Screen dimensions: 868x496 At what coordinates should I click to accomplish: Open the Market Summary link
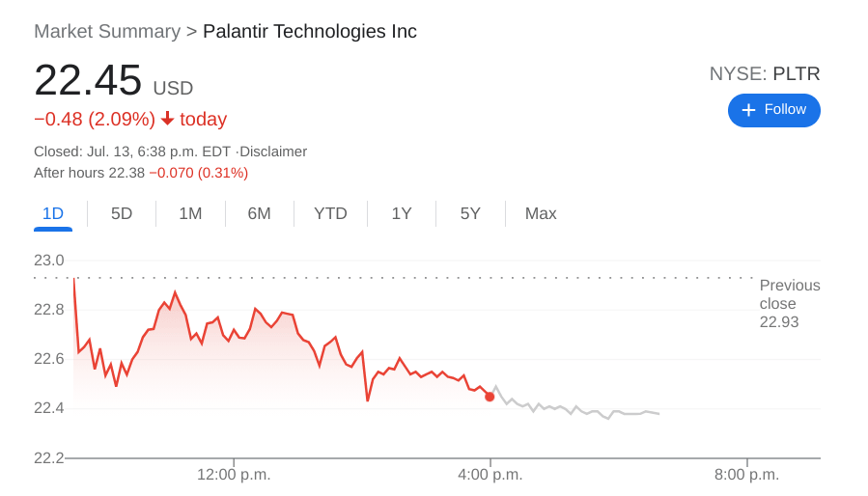[107, 31]
